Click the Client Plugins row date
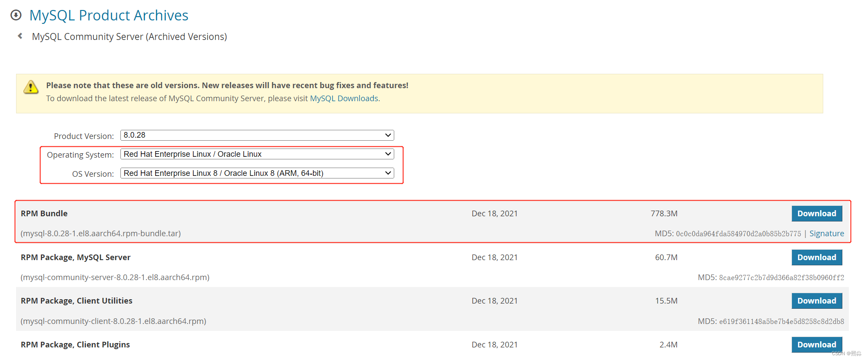This screenshot has height=360, width=868. pos(495,345)
